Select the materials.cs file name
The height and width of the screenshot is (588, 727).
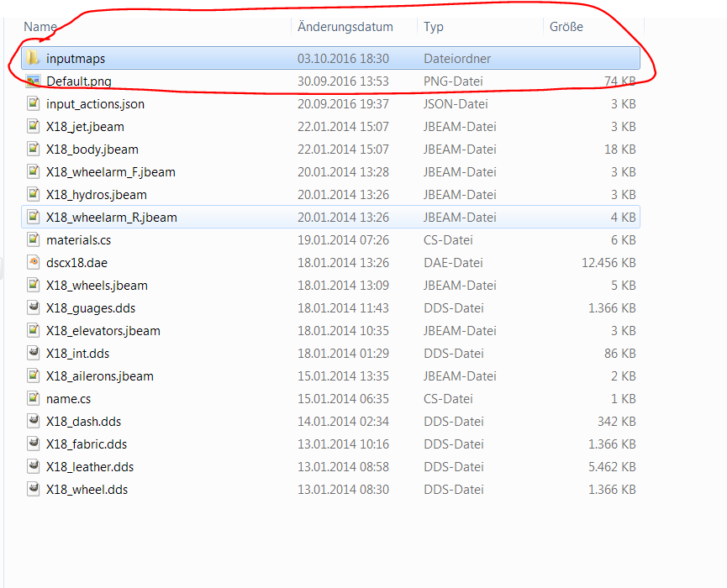click(x=78, y=240)
